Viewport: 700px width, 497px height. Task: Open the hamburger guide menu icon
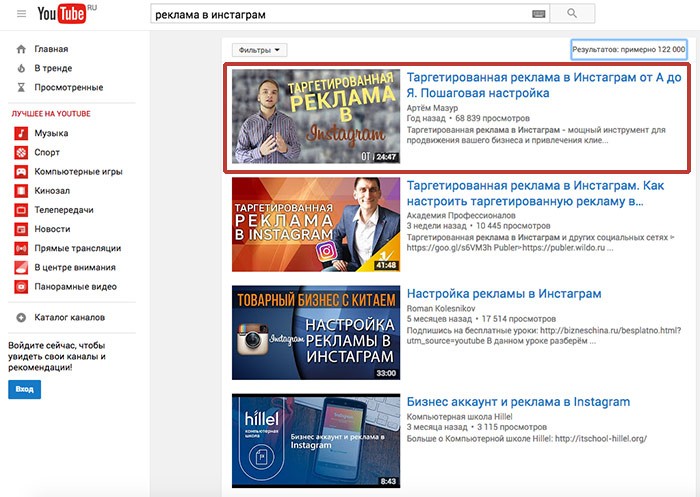tap(21, 14)
